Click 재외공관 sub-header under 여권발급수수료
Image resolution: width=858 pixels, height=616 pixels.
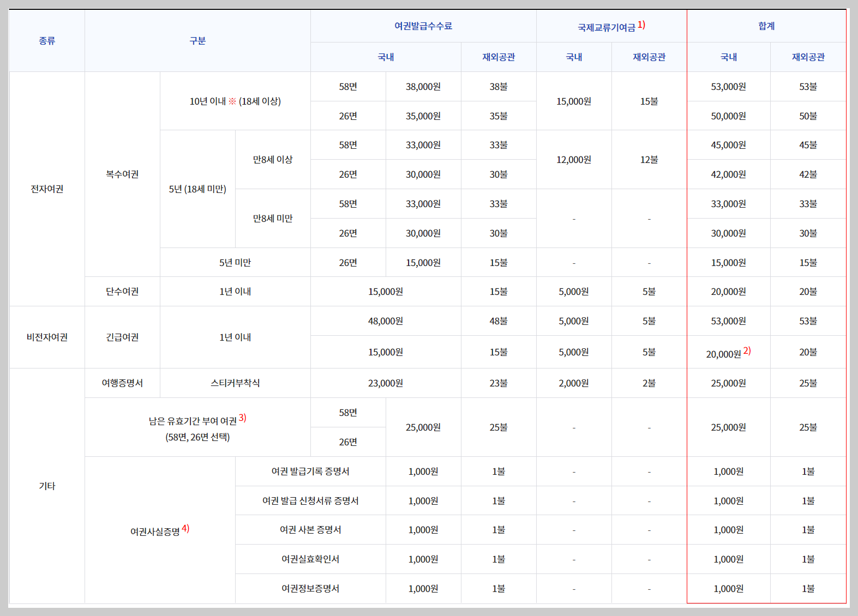(x=499, y=57)
